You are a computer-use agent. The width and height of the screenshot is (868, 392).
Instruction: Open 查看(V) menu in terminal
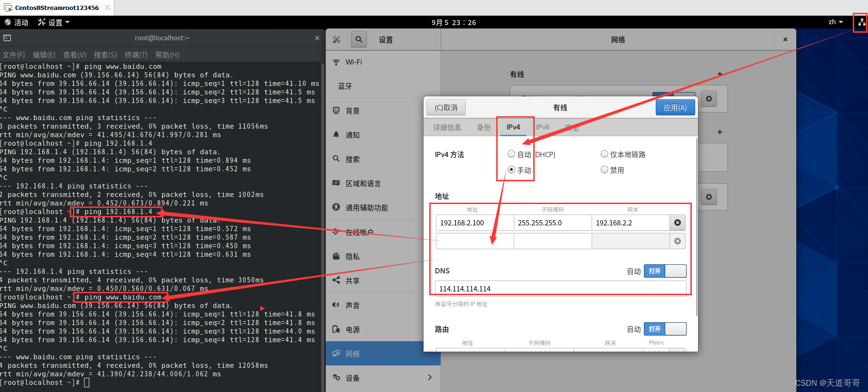75,55
